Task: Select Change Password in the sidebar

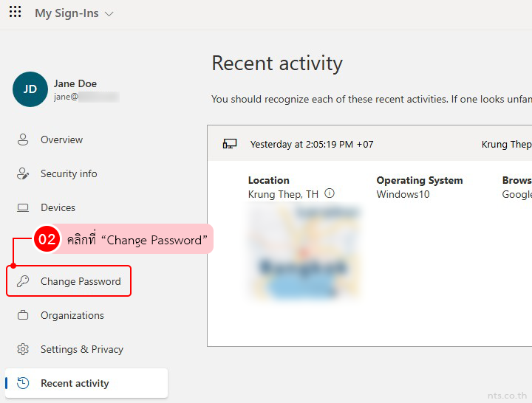Action: 81,281
